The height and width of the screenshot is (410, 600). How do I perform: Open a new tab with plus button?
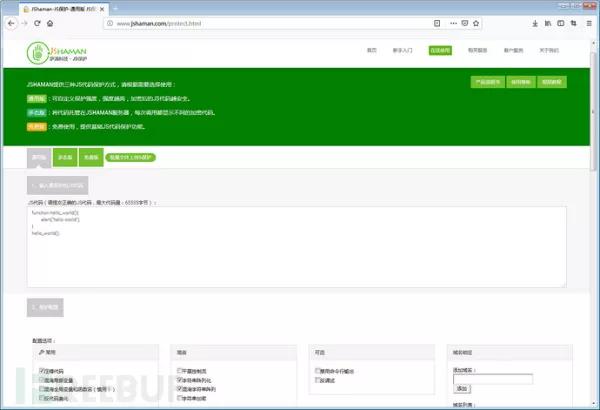coord(116,8)
